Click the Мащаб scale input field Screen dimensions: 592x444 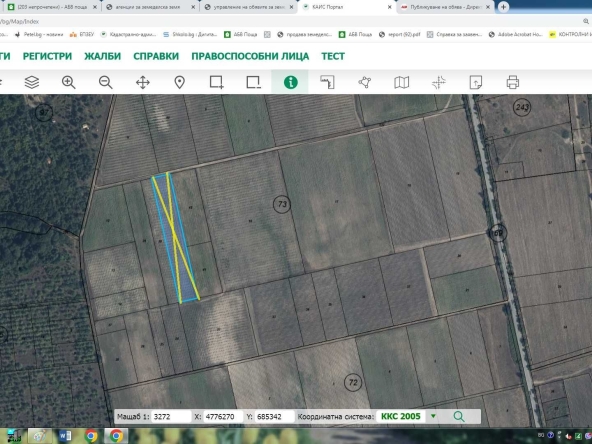click(171, 416)
